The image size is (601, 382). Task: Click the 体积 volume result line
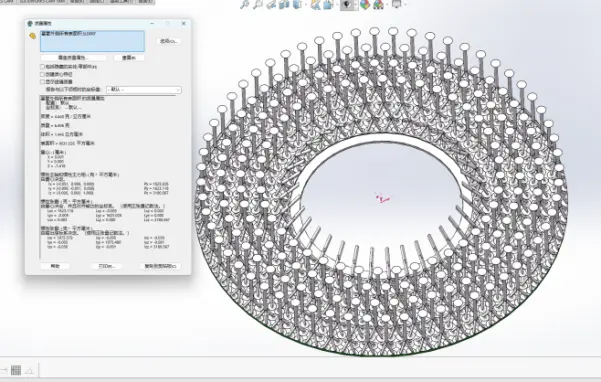click(x=62, y=134)
